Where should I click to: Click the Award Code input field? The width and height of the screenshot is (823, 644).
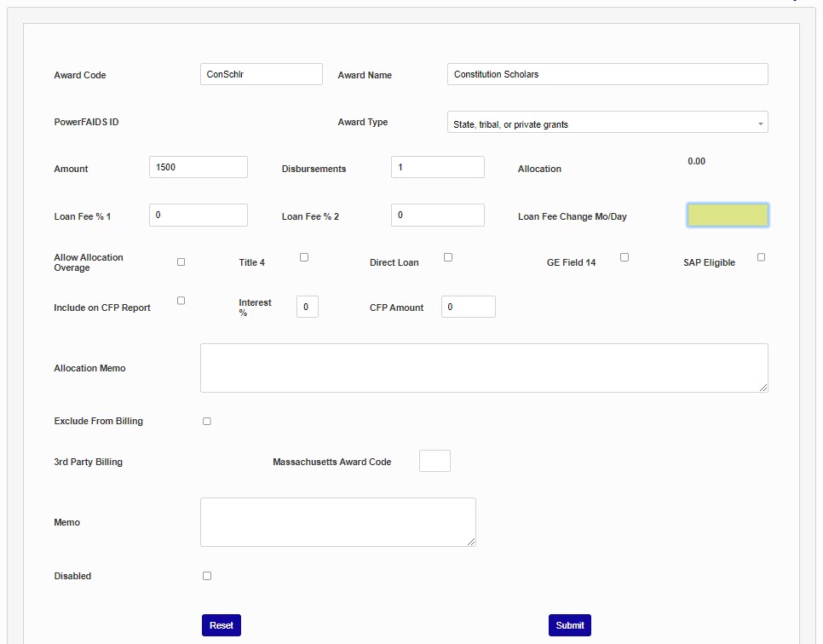point(261,74)
